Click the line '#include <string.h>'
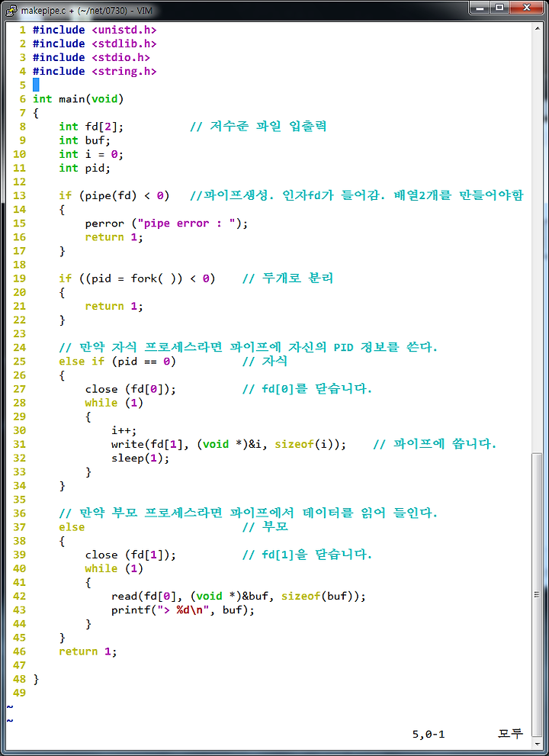This screenshot has width=549, height=756. [95, 72]
